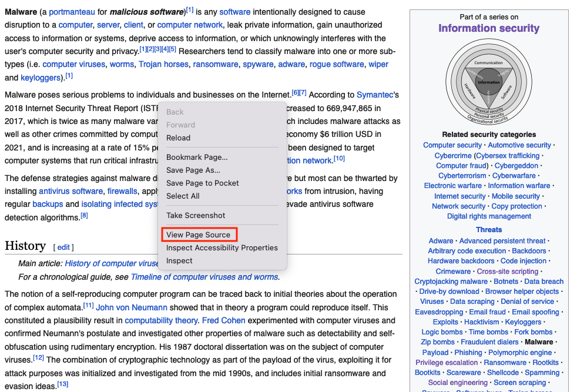Click the Cross-site scripting sidebar link

(x=507, y=272)
